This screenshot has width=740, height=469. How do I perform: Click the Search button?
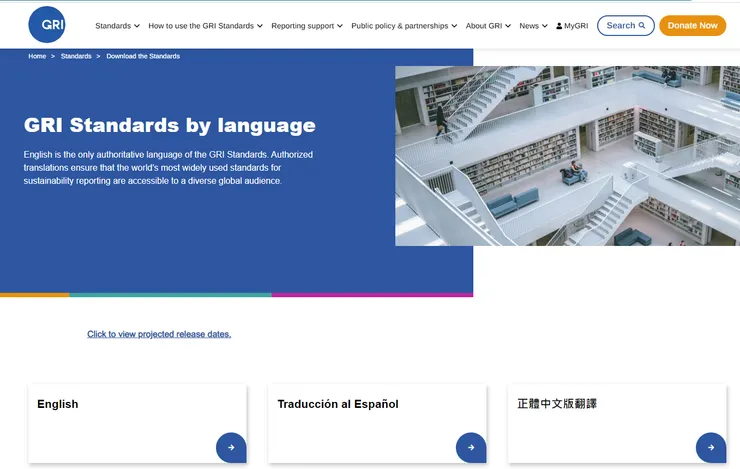[x=626, y=25]
